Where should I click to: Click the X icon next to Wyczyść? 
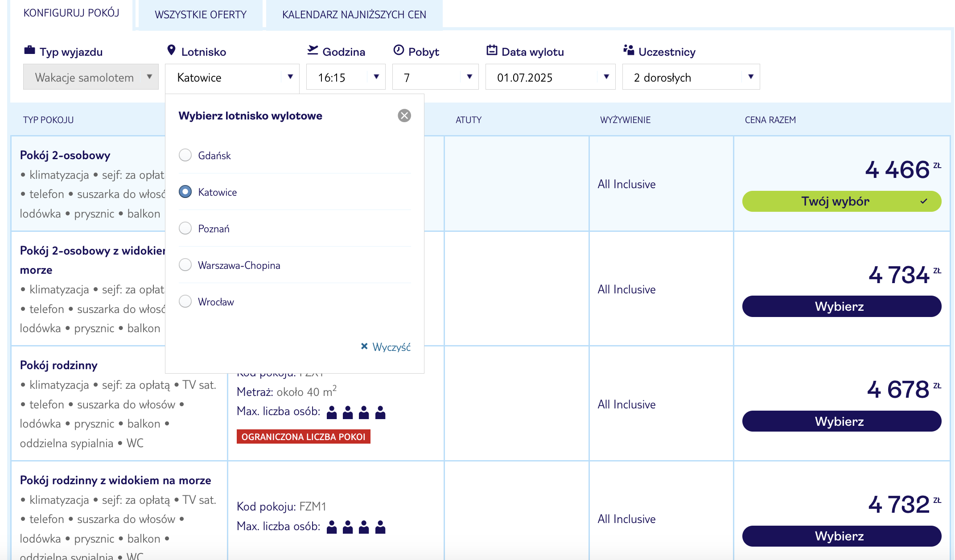pos(364,346)
